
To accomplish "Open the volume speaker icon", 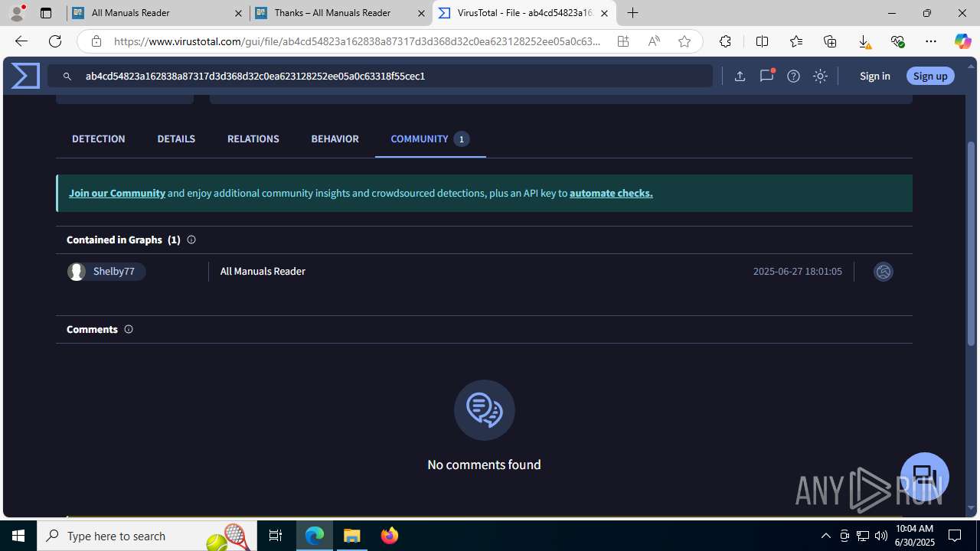I will click(880, 536).
